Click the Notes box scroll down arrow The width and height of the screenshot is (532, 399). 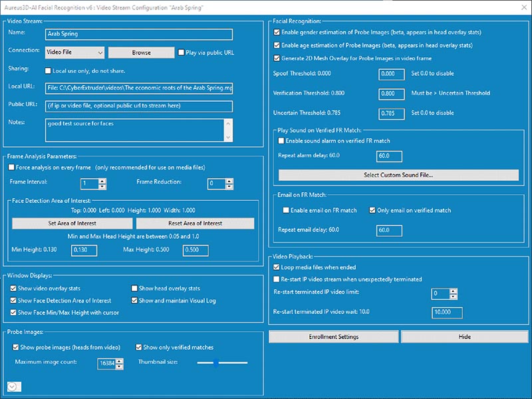click(228, 138)
